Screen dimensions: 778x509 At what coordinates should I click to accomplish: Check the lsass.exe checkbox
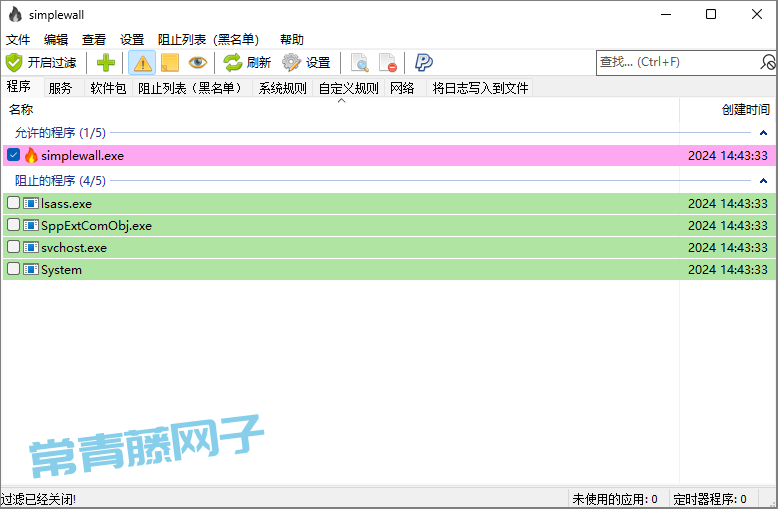13,203
